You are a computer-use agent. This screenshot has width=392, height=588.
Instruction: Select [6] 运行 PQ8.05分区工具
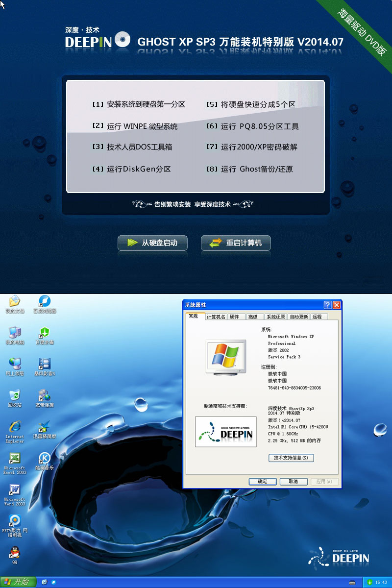253,126
